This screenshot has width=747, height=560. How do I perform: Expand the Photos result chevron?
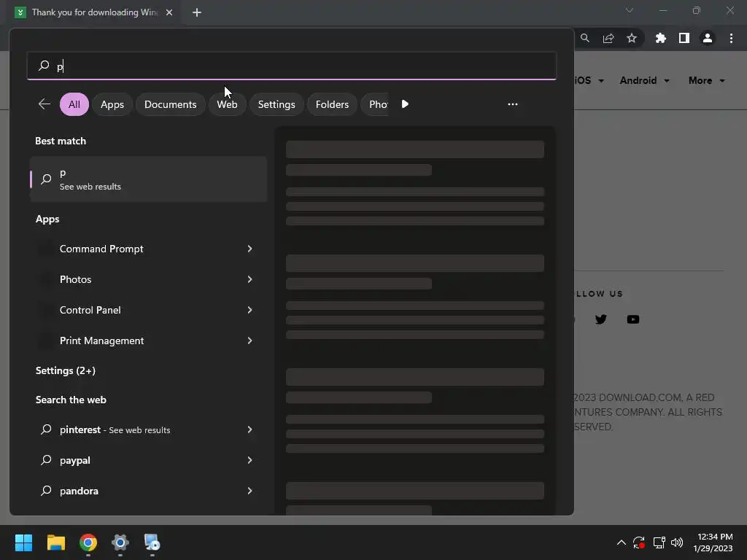point(249,279)
